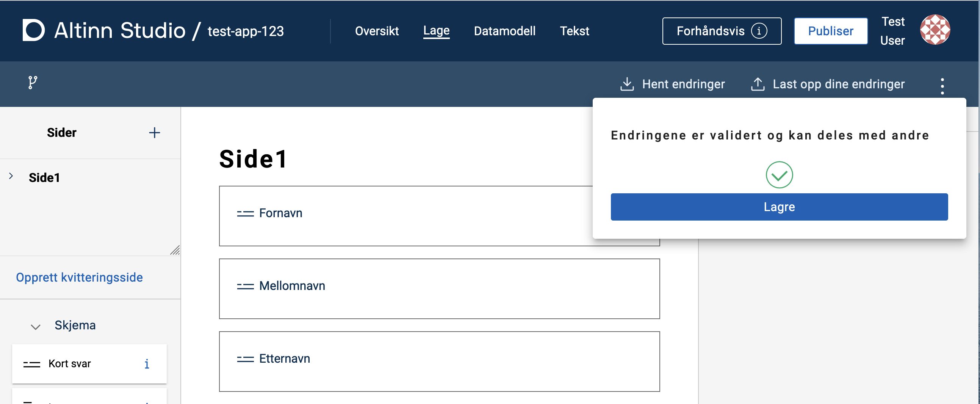Collapse the Skjema section
Viewport: 980px width, 404px height.
35,326
